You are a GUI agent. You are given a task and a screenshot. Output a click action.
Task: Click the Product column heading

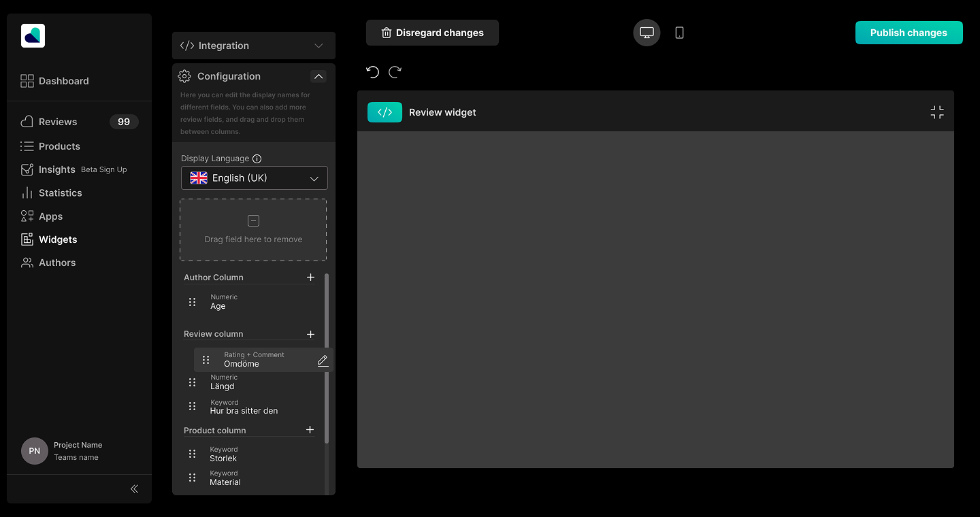[x=215, y=431]
